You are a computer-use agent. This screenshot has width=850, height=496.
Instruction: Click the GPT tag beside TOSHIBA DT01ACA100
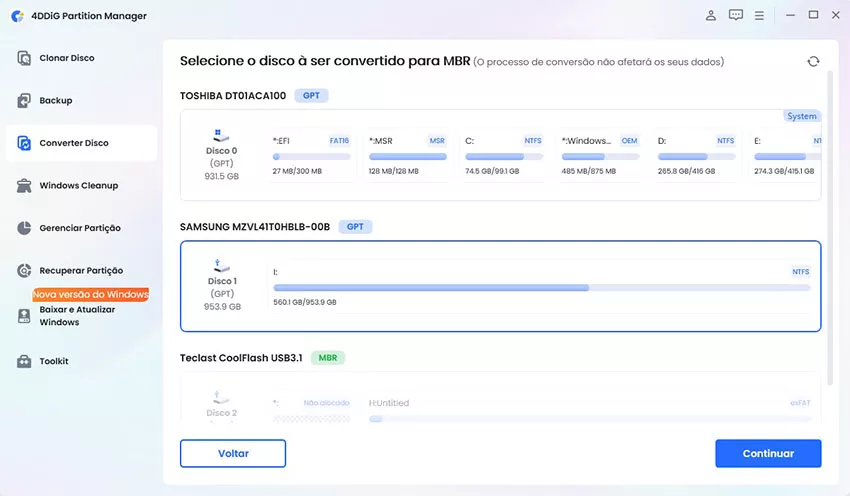(x=311, y=95)
